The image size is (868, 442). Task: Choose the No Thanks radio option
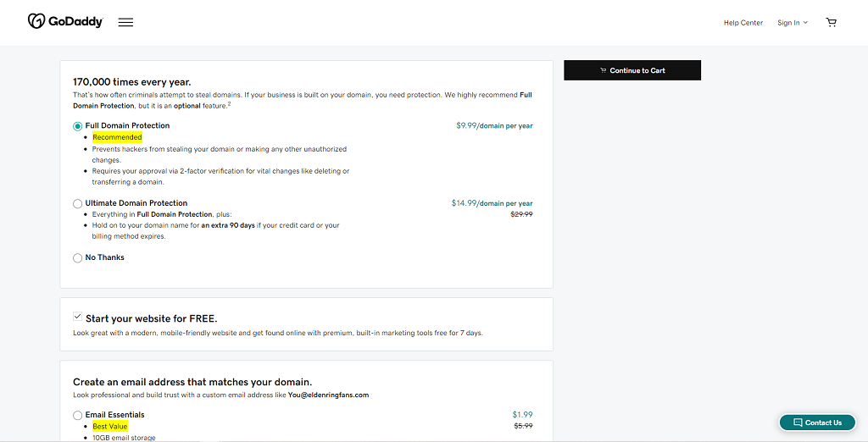77,257
